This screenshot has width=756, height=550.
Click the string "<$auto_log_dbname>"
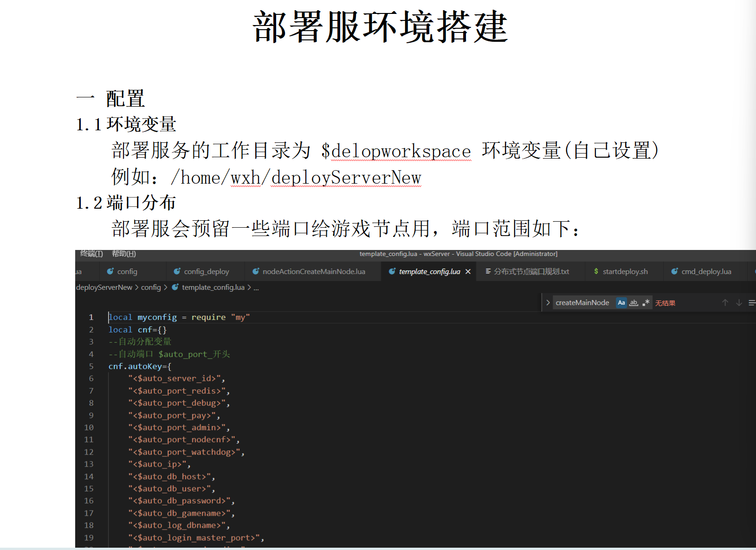[177, 525]
